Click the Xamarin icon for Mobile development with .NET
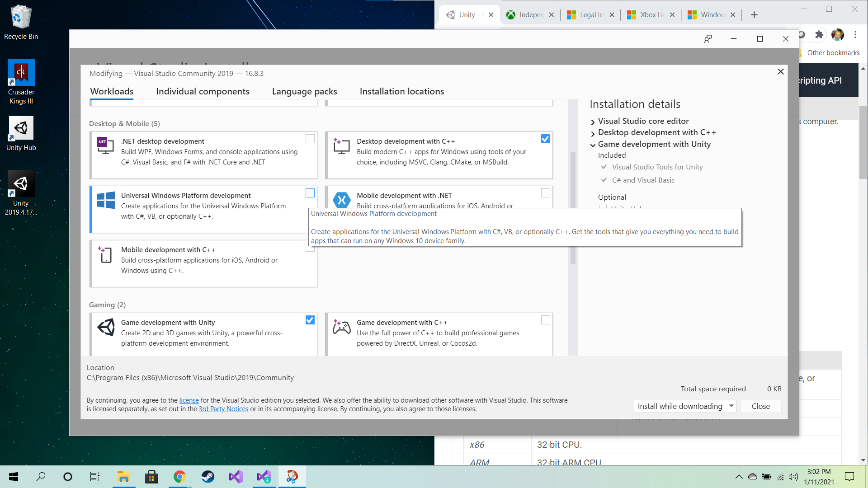 (x=341, y=199)
